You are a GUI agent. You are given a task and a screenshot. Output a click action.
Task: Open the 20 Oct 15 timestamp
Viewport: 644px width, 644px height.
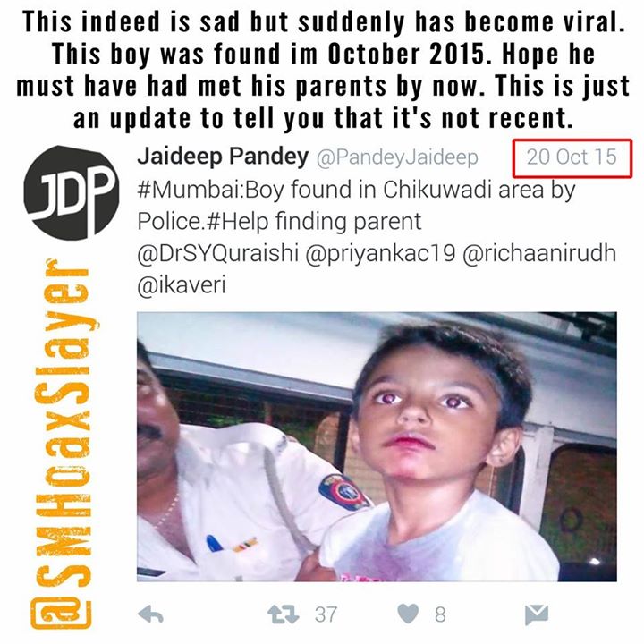pyautogui.click(x=572, y=157)
